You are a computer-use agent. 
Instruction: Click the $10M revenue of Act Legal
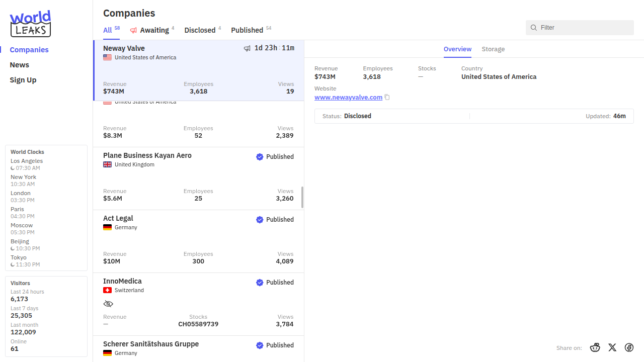(112, 261)
